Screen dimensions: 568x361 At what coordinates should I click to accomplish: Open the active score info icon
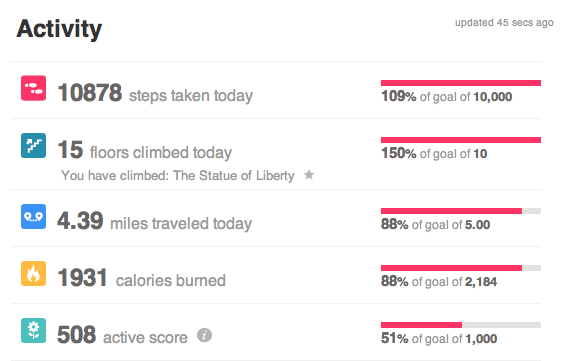click(204, 335)
